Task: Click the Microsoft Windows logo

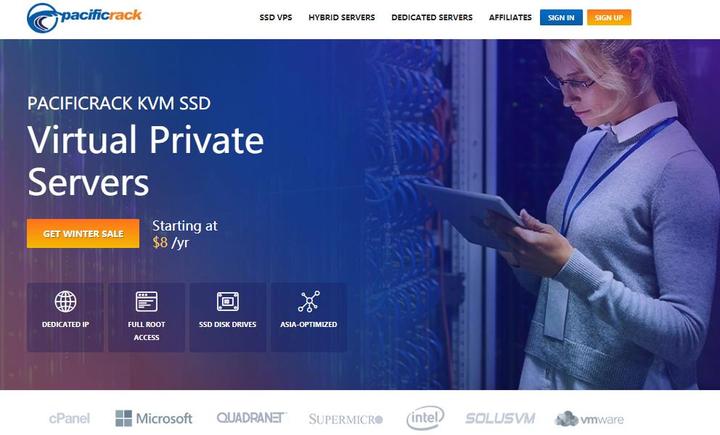Action: tap(124, 418)
